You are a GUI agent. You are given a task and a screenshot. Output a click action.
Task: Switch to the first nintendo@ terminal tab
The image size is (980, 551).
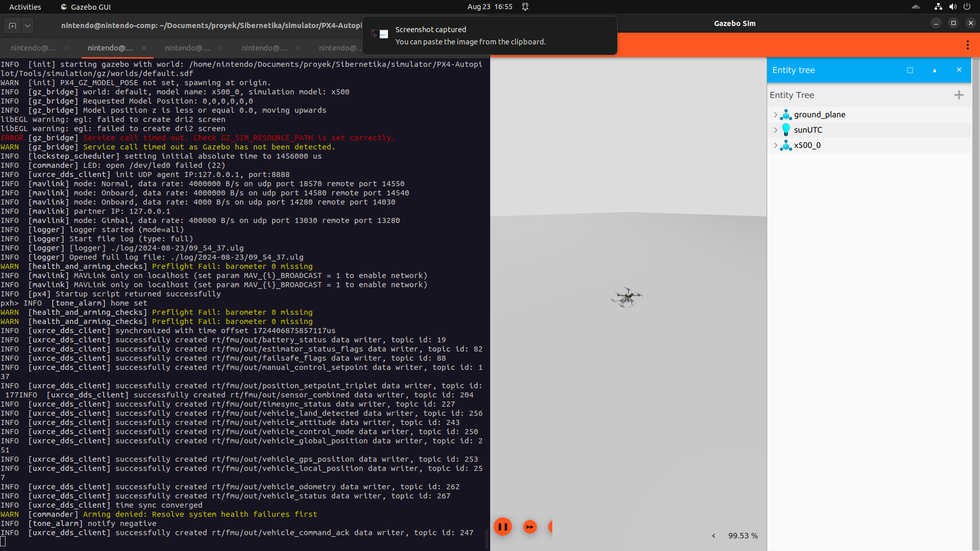(x=33, y=47)
